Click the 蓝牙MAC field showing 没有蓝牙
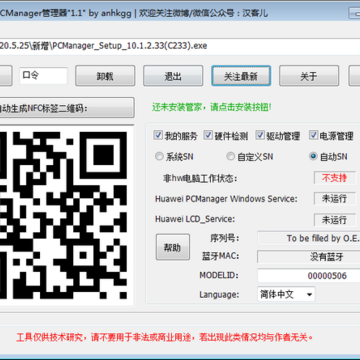The width and height of the screenshot is (360, 360). 309,257
